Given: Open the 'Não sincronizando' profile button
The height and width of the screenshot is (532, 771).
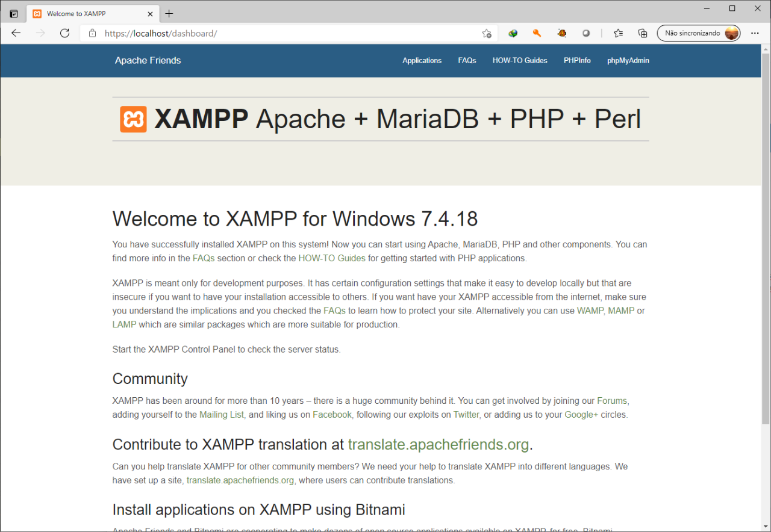Looking at the screenshot, I should (699, 33).
